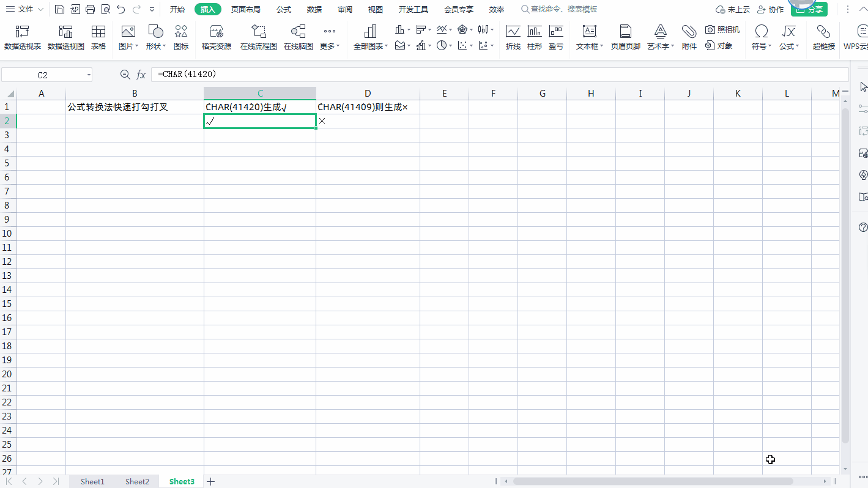This screenshot has width=868, height=488.
Task: Click the 协作 (Collaborate) button
Action: pos(770,9)
